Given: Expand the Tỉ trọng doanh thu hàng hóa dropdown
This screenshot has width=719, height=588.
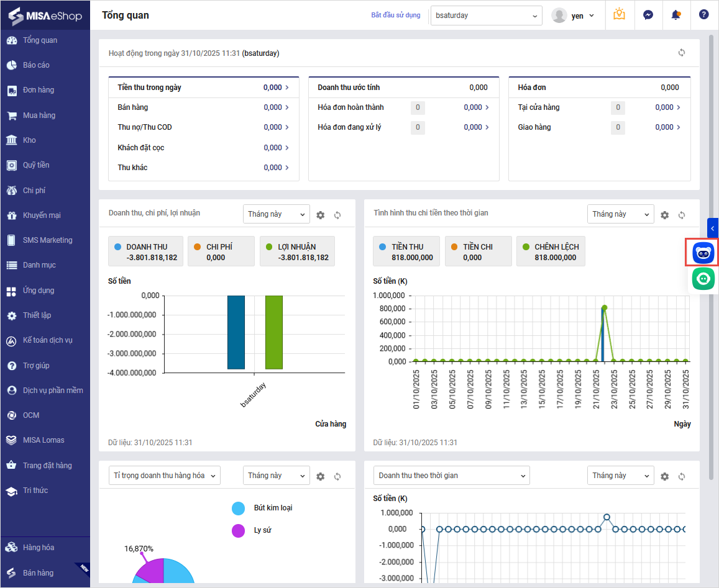Looking at the screenshot, I should click(165, 476).
